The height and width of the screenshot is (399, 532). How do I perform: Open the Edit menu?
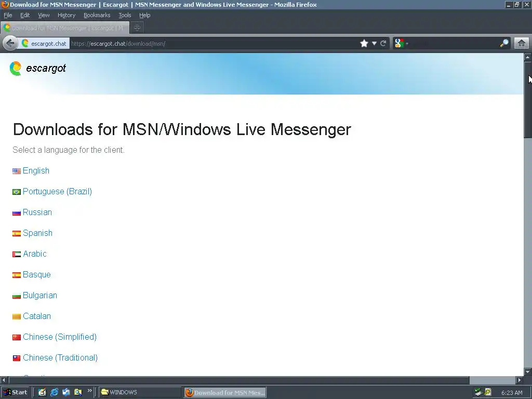tap(25, 15)
